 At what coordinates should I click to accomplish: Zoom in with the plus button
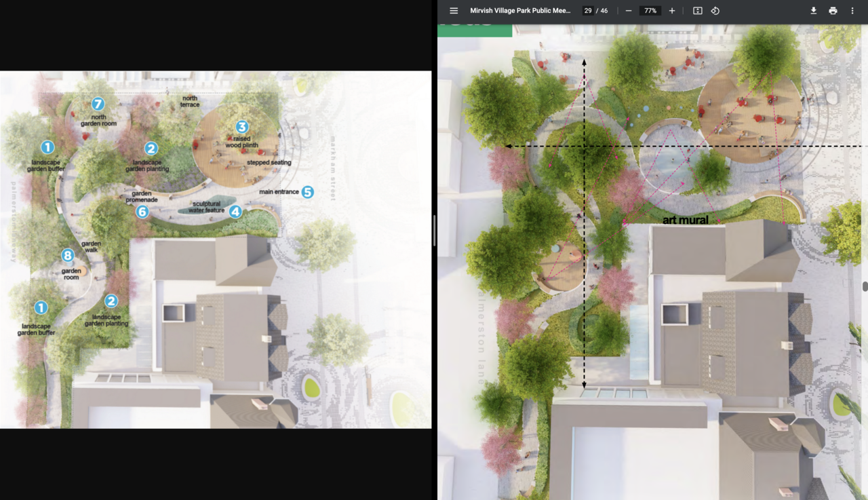672,11
